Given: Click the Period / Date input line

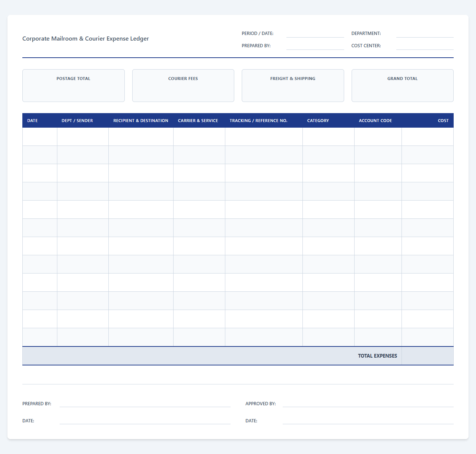Looking at the screenshot, I should 315,33.
